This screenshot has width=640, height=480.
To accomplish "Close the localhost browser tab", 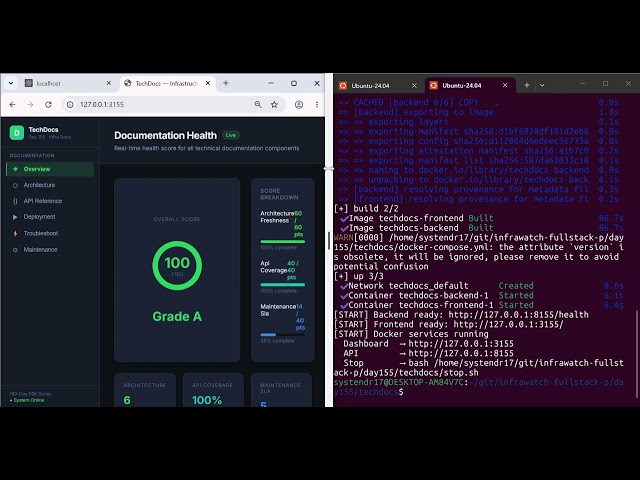I will (x=109, y=83).
